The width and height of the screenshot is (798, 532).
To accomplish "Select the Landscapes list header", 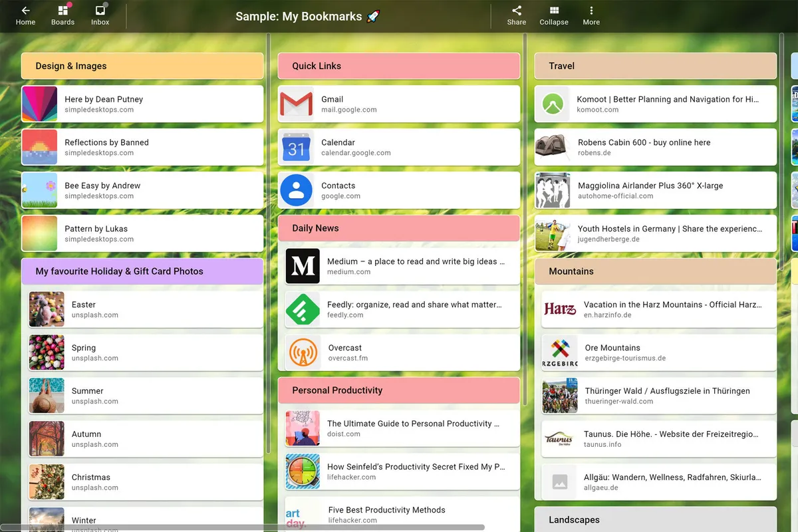I will point(656,519).
